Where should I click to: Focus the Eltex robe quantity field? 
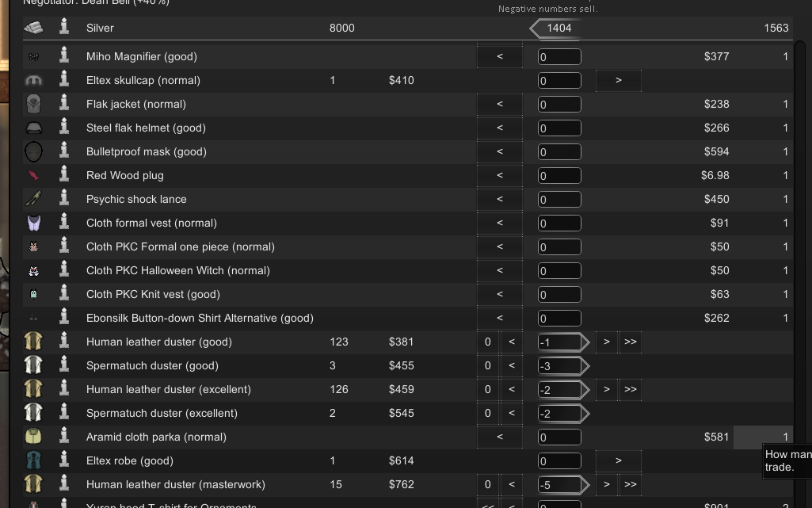(x=559, y=461)
